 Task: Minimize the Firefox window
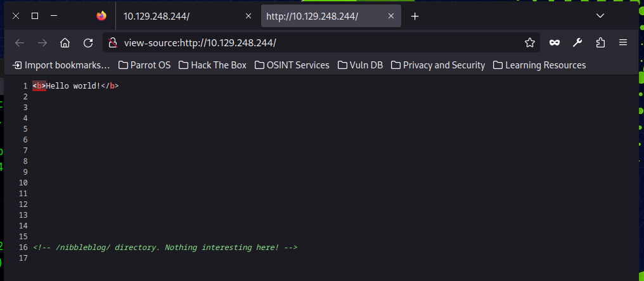(54, 16)
